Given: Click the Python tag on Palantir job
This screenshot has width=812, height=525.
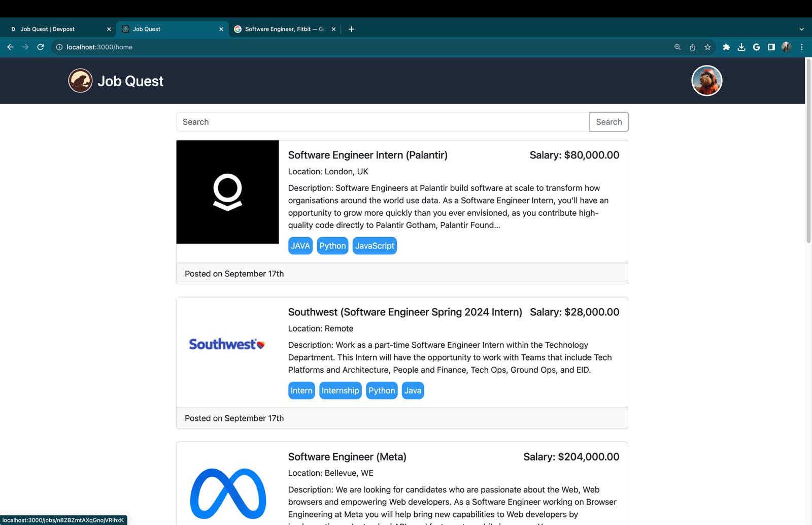Looking at the screenshot, I should pos(332,246).
